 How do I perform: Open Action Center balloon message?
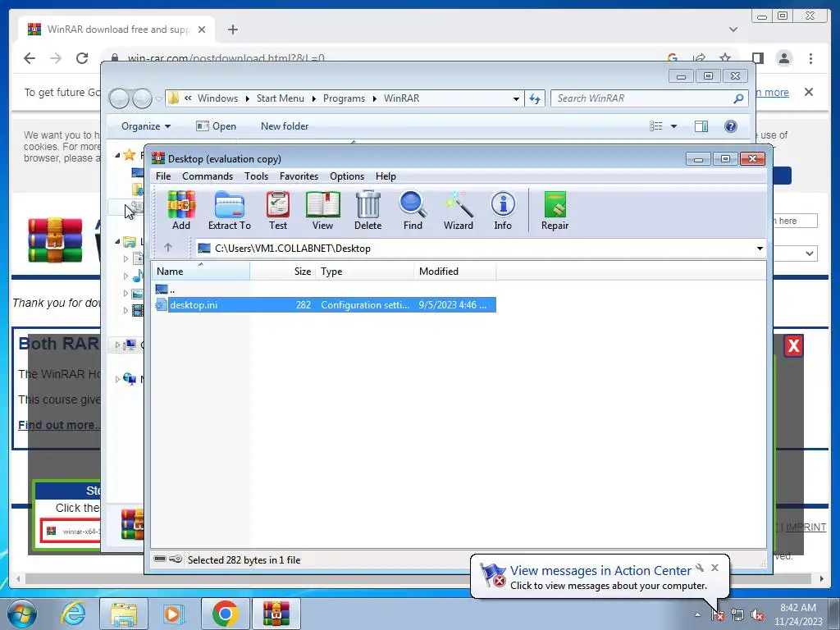coord(600,571)
